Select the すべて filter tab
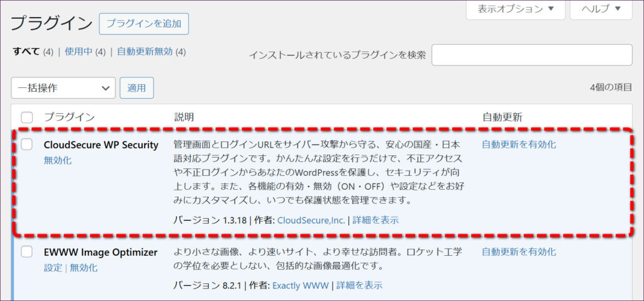Viewport: 644px width, 301px height. 26,52
